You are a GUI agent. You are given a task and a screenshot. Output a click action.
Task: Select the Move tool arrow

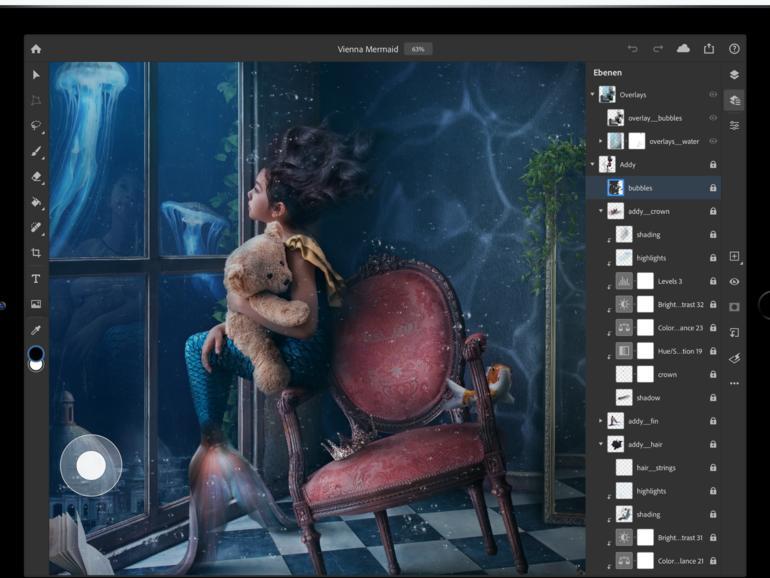click(36, 75)
